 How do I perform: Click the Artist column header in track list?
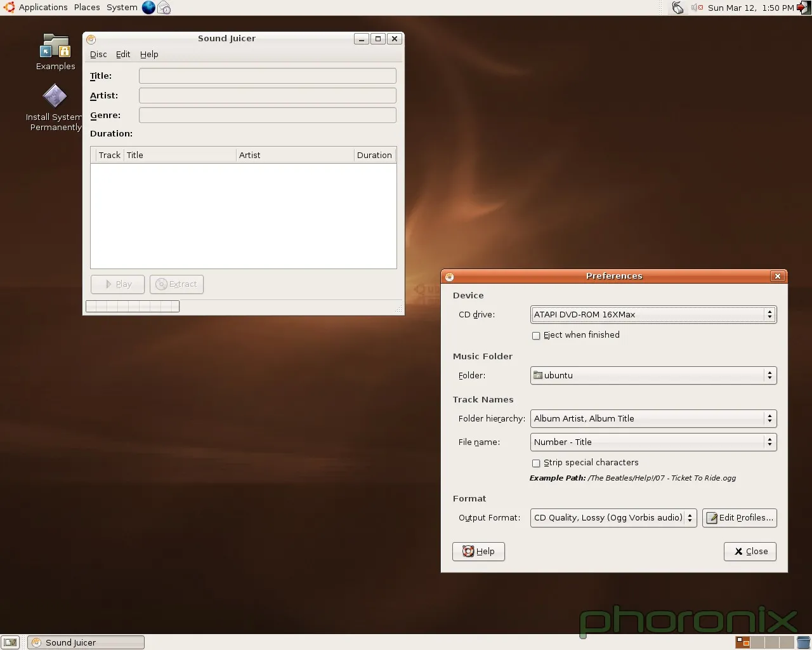(294, 156)
